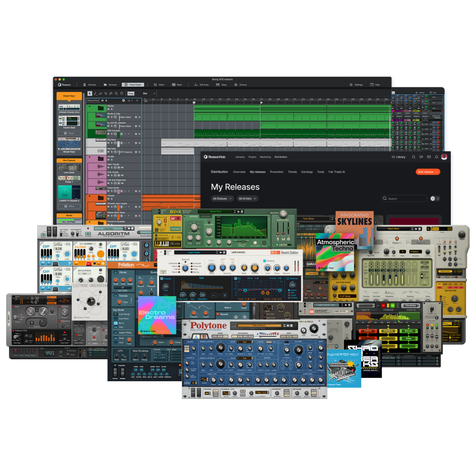Viewport: 476px width, 476px height.
Task: Open the Rack tab in Reason
Action: click(x=177, y=85)
